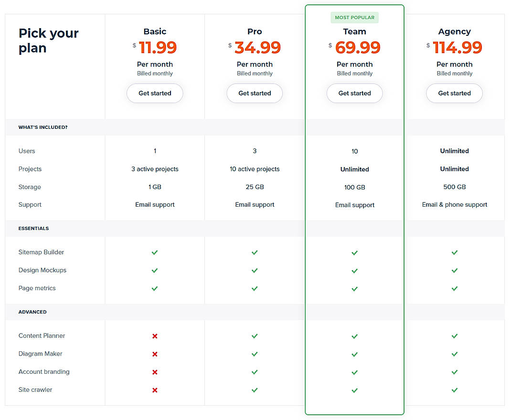Image resolution: width=511 pixels, height=420 pixels.
Task: Click Team's checkmark for Sitemap Builder
Action: pos(354,252)
